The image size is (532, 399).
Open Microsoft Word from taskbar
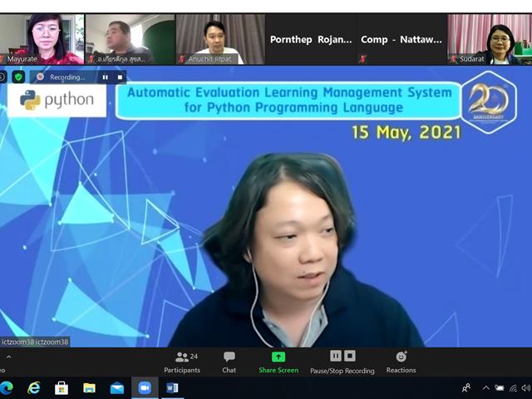pos(172,388)
